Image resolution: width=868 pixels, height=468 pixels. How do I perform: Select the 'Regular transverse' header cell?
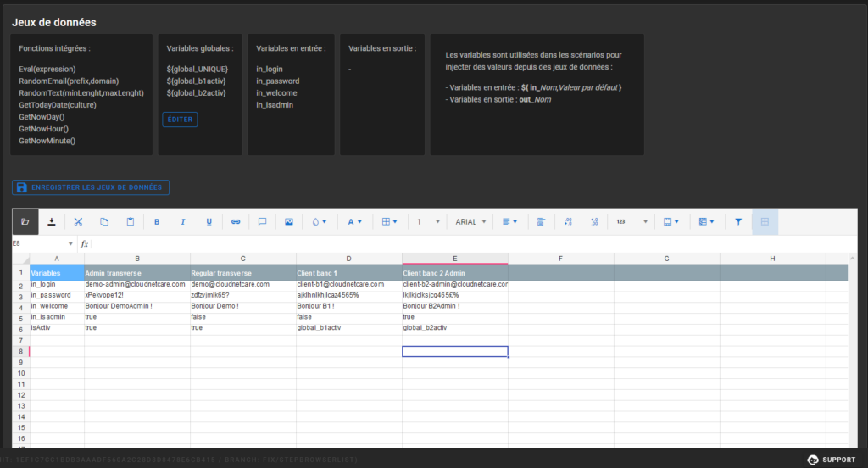(x=243, y=273)
